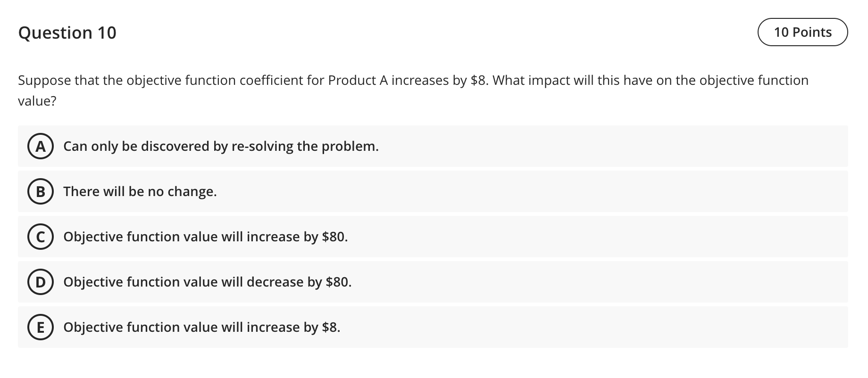The width and height of the screenshot is (868, 378).
Task: Click the word 'value?' ending the question
Action: pyautogui.click(x=37, y=101)
